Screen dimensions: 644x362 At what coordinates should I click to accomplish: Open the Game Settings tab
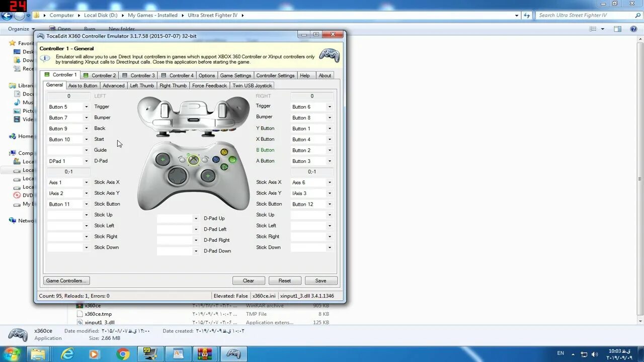[235, 75]
